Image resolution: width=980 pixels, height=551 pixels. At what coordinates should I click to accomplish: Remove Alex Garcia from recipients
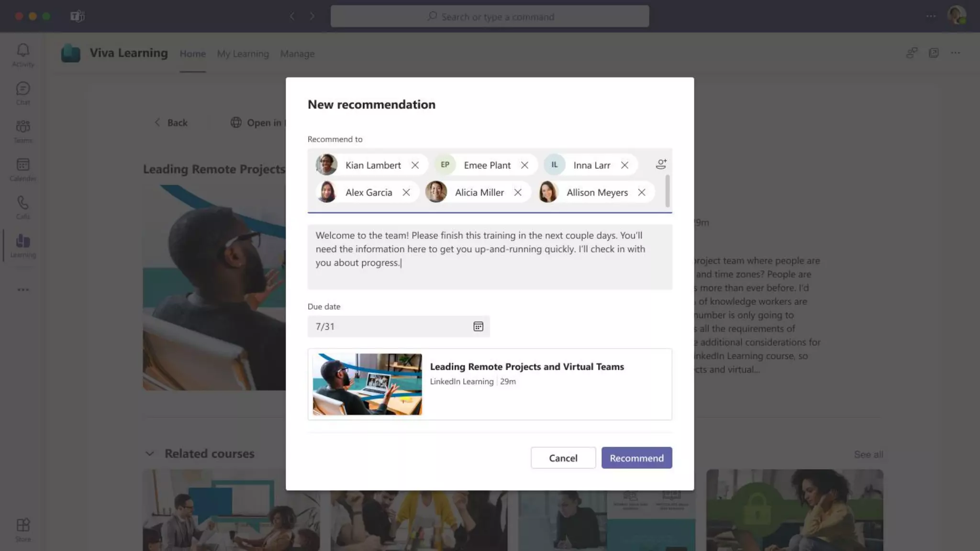tap(406, 192)
